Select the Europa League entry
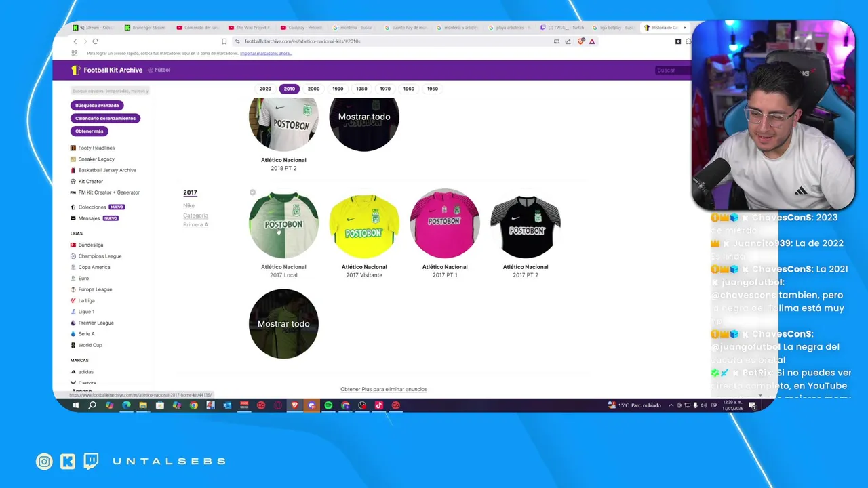Image resolution: width=868 pixels, height=488 pixels. click(94, 289)
